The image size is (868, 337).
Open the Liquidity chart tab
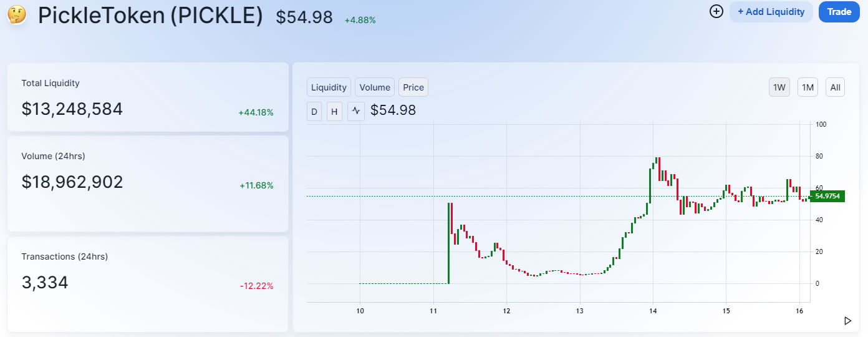pyautogui.click(x=329, y=87)
